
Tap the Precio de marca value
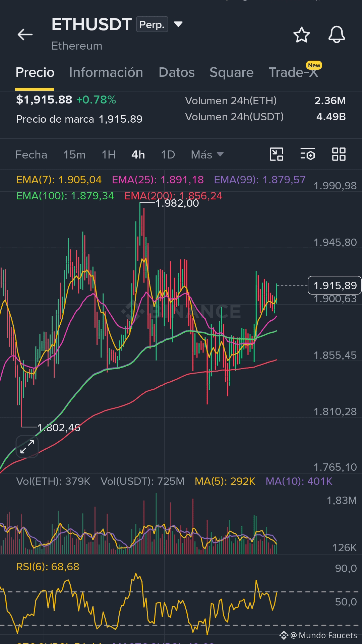(x=121, y=119)
